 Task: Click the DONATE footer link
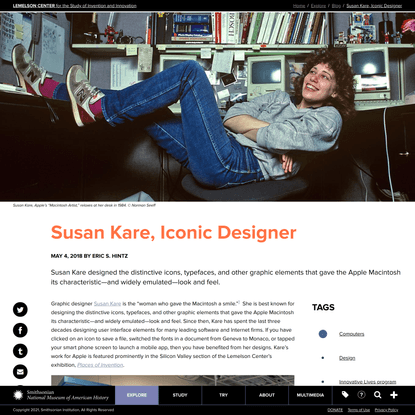[335, 410]
